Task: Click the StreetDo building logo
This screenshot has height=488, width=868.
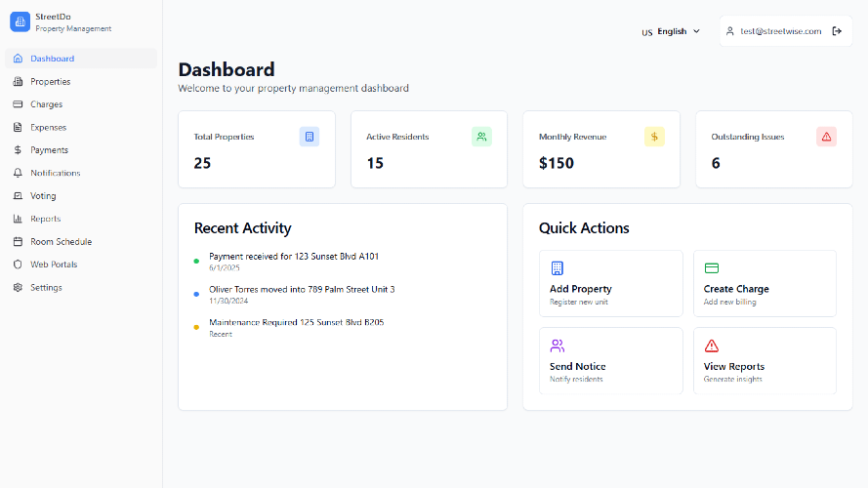Action: click(x=20, y=22)
